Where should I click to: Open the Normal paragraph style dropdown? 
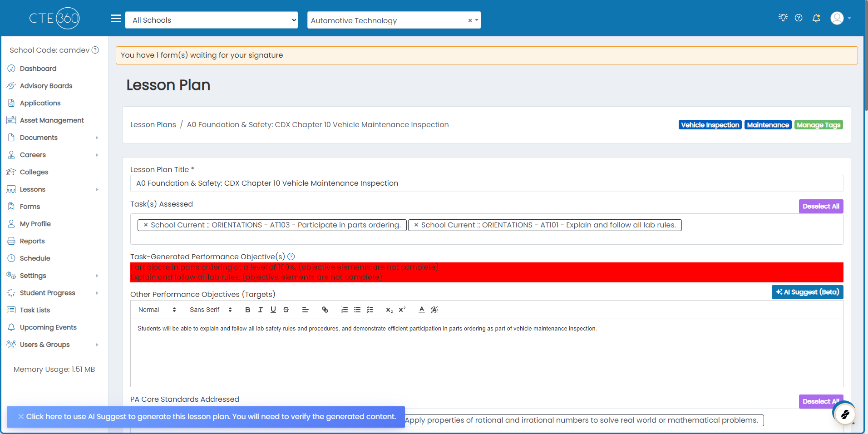157,310
